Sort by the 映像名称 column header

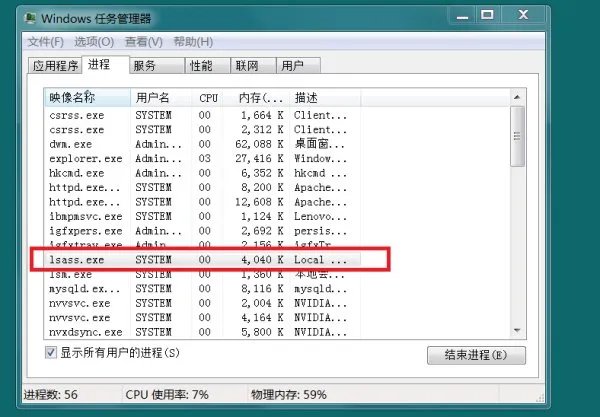pyautogui.click(x=87, y=98)
